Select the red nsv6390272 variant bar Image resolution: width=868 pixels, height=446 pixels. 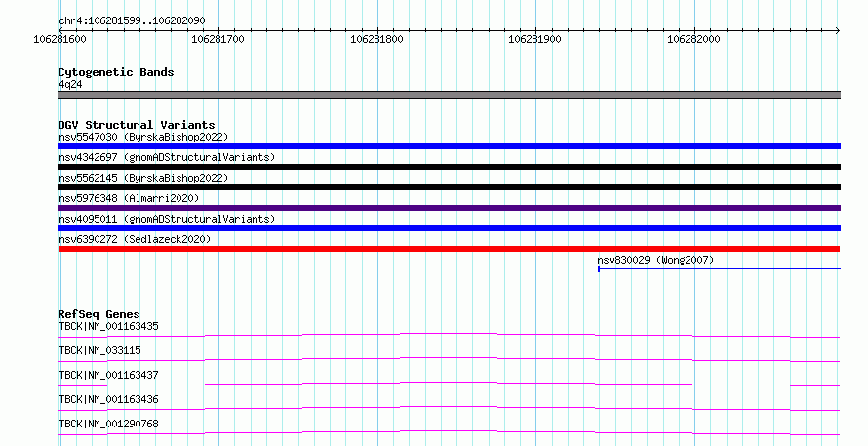(x=449, y=249)
